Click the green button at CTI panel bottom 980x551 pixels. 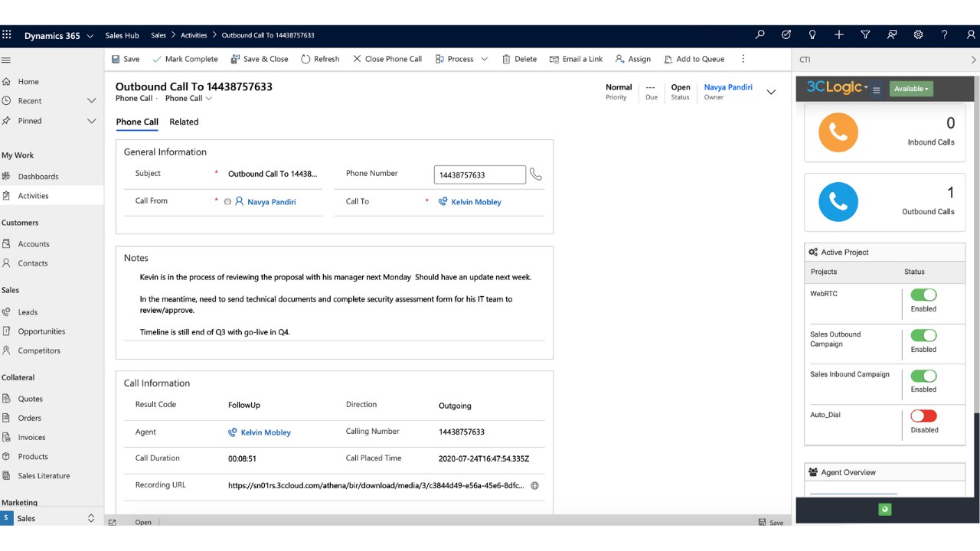(885, 510)
